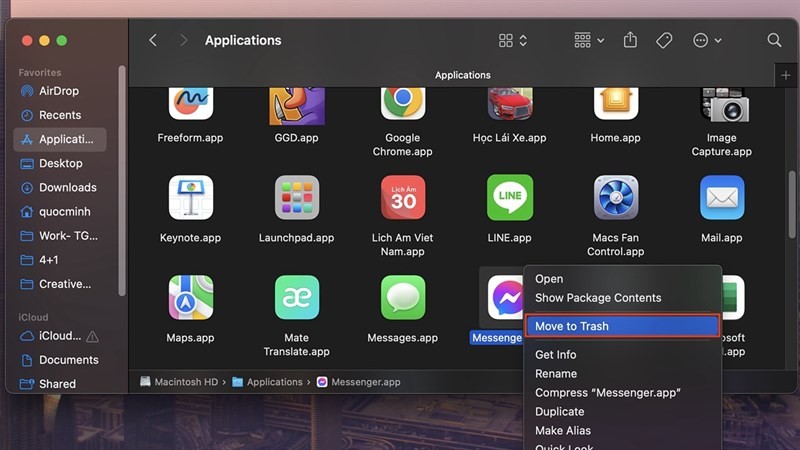Choose Move to Trash from context menu
Image resolution: width=800 pixels, height=450 pixels.
tap(621, 326)
